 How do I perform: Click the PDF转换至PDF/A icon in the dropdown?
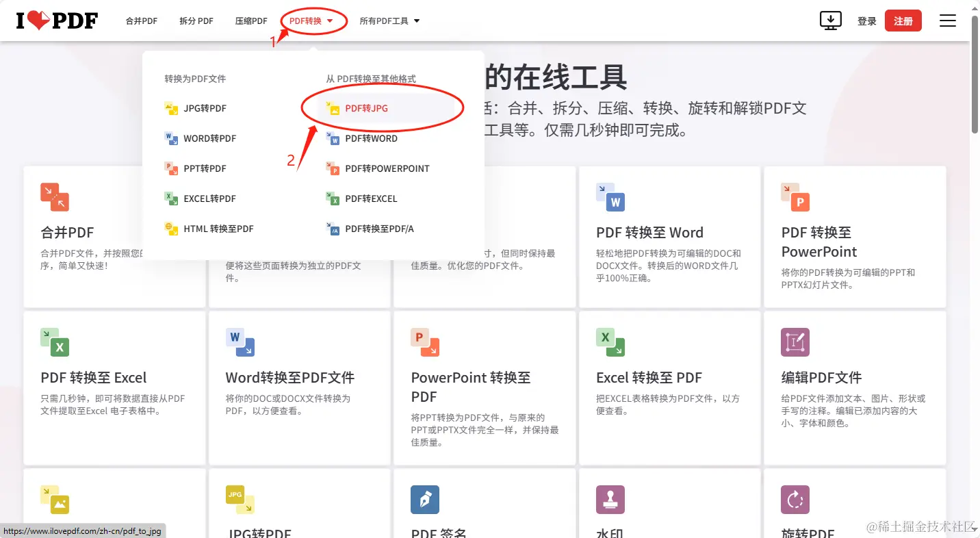coord(333,229)
